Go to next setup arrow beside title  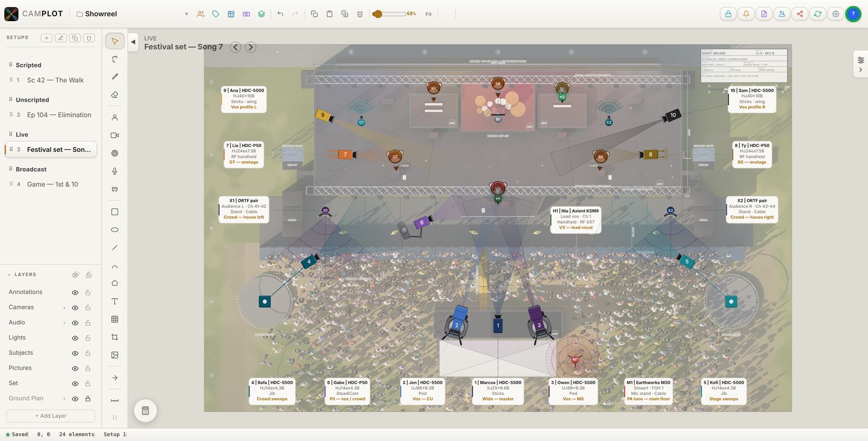(251, 47)
